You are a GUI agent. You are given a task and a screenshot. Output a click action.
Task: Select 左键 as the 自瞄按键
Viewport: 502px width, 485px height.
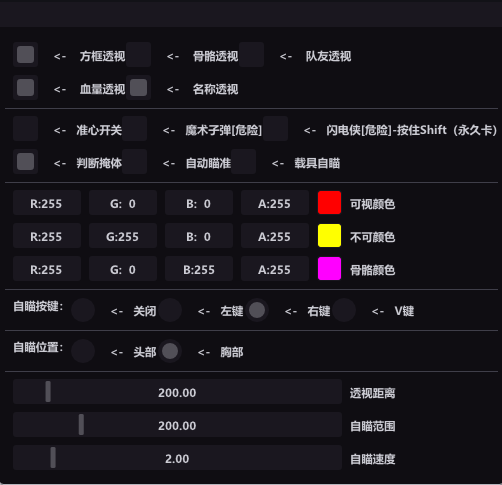pos(170,310)
